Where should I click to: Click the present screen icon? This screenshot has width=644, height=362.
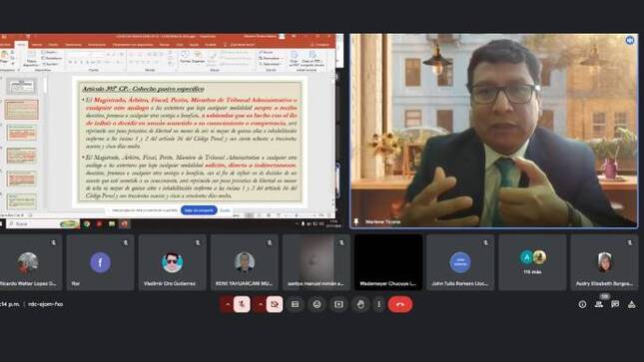[338, 304]
